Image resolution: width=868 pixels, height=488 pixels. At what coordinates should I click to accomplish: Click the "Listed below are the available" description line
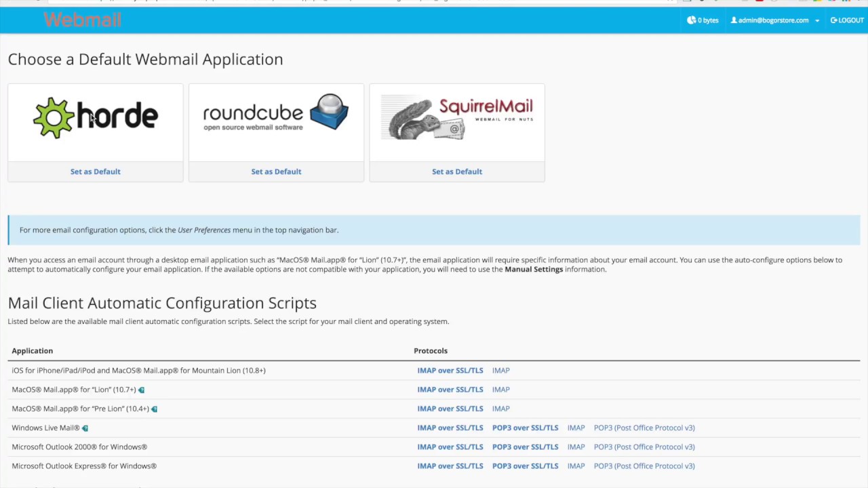coord(229,321)
